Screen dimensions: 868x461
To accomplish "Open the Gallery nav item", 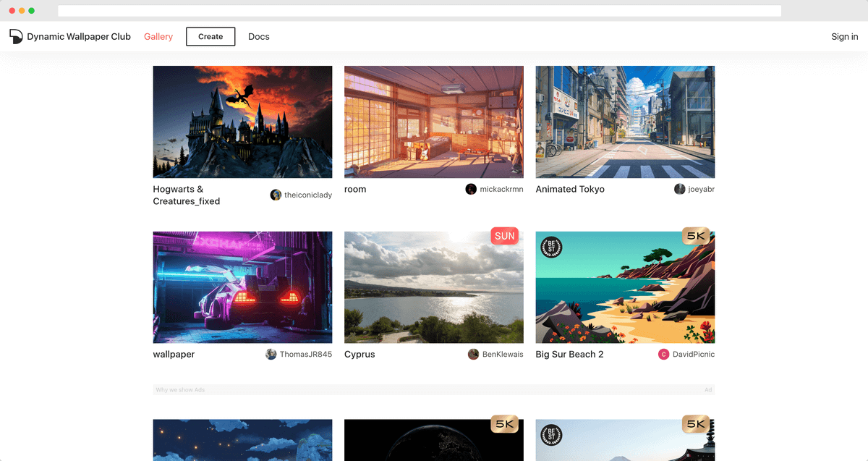I will pos(158,36).
